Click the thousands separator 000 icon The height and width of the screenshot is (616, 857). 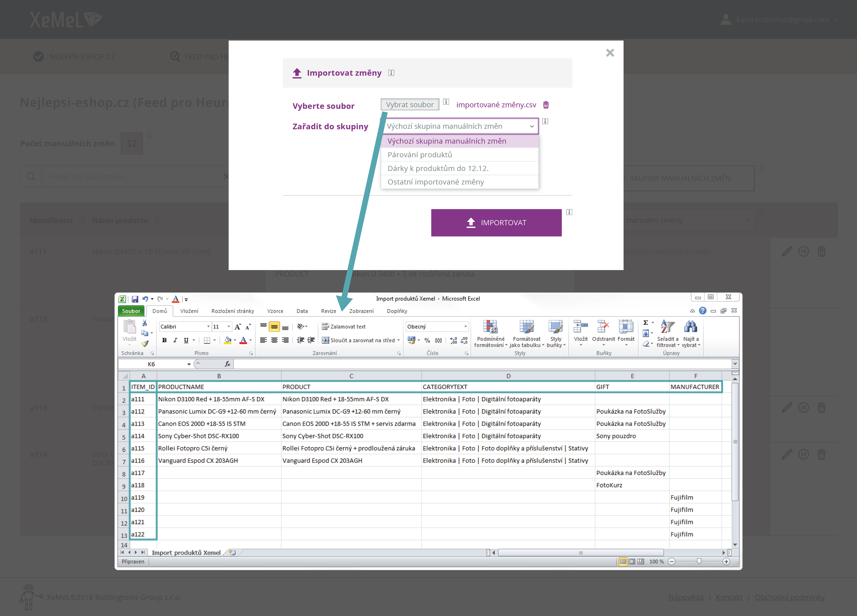pyautogui.click(x=438, y=340)
